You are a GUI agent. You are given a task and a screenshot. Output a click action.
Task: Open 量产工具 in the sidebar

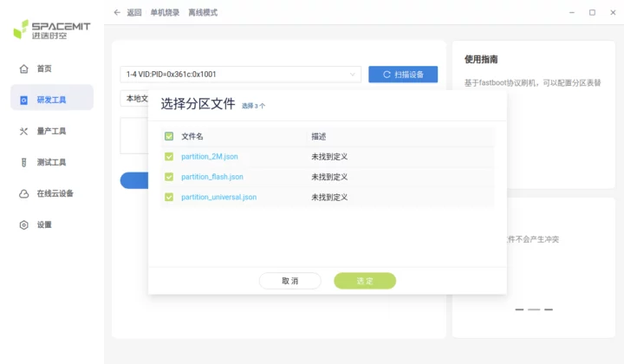point(52,131)
